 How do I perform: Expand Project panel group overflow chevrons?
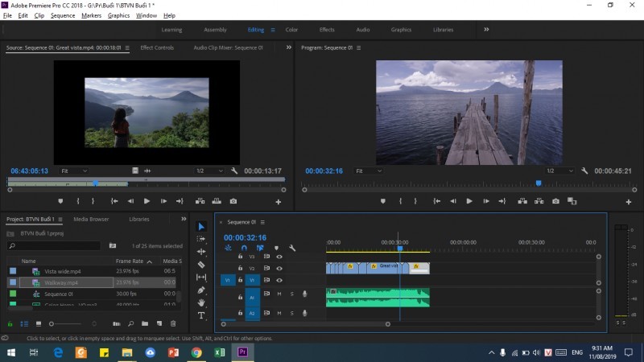184,219
